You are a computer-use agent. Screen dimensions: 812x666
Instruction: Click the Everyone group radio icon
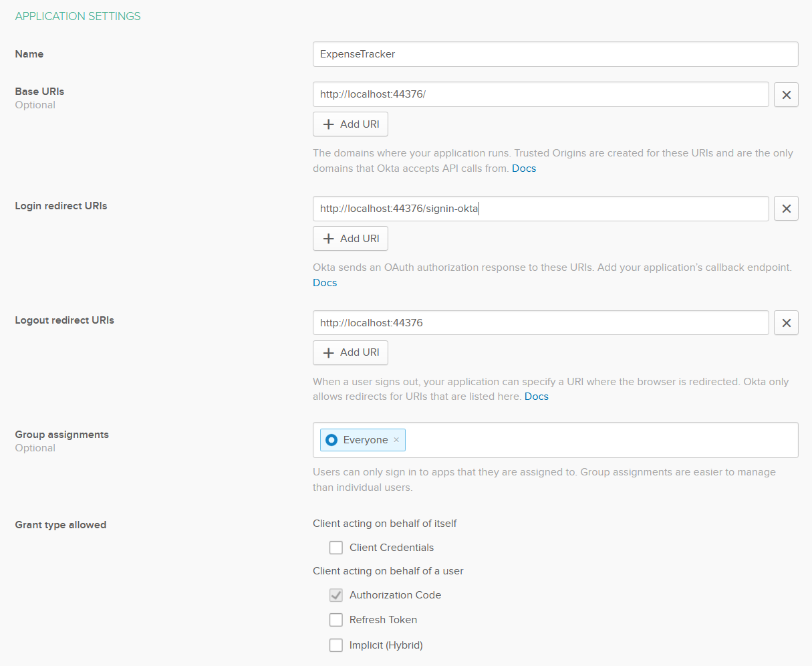[x=331, y=440]
